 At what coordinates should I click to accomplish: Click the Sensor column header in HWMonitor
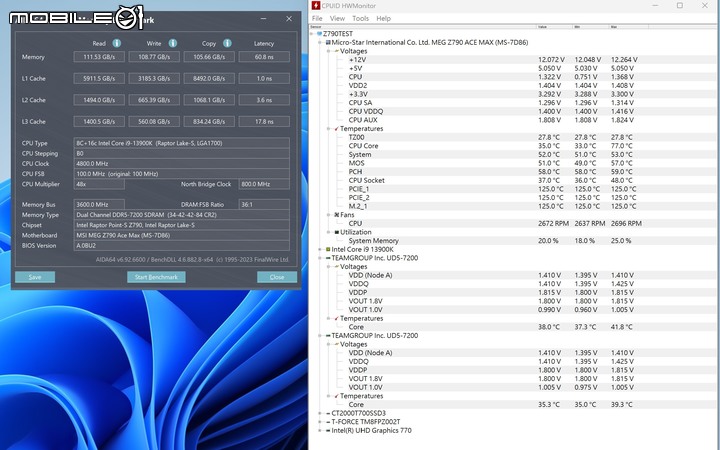tap(423, 27)
